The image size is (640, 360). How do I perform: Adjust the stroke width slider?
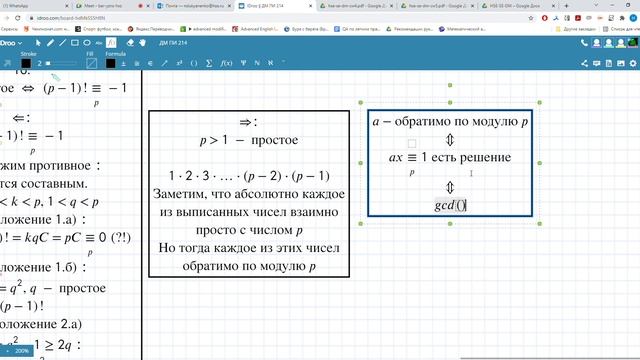(x=61, y=63)
